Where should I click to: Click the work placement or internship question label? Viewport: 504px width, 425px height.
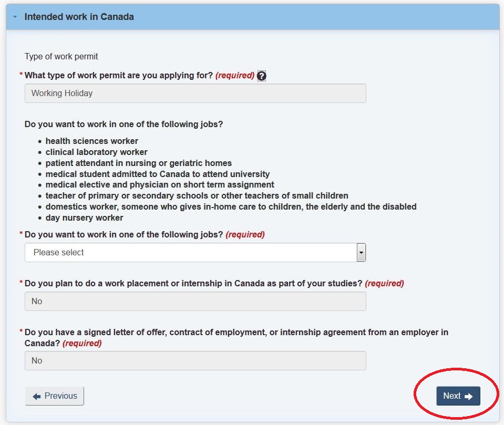click(x=193, y=283)
